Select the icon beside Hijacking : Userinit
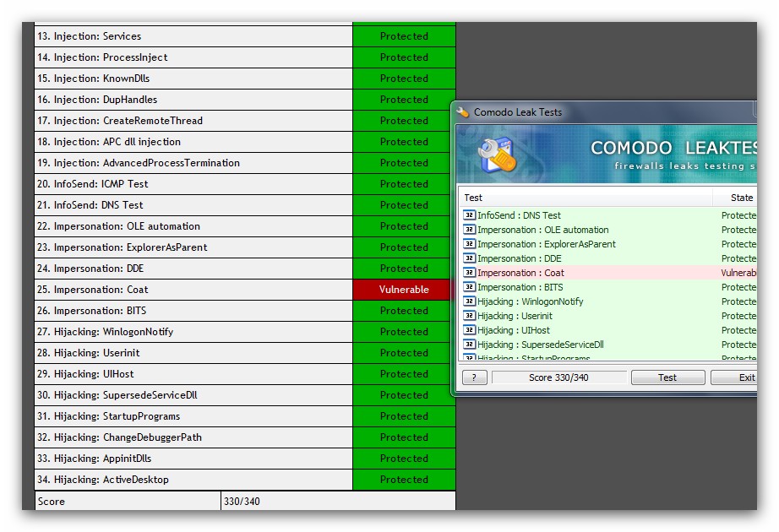This screenshot has height=532, width=779. (469, 316)
